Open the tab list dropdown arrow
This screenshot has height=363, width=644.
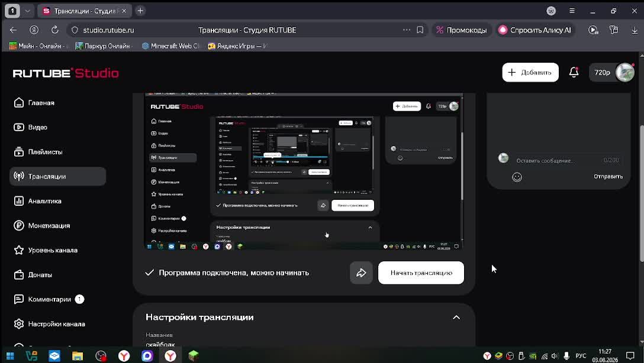click(x=27, y=11)
